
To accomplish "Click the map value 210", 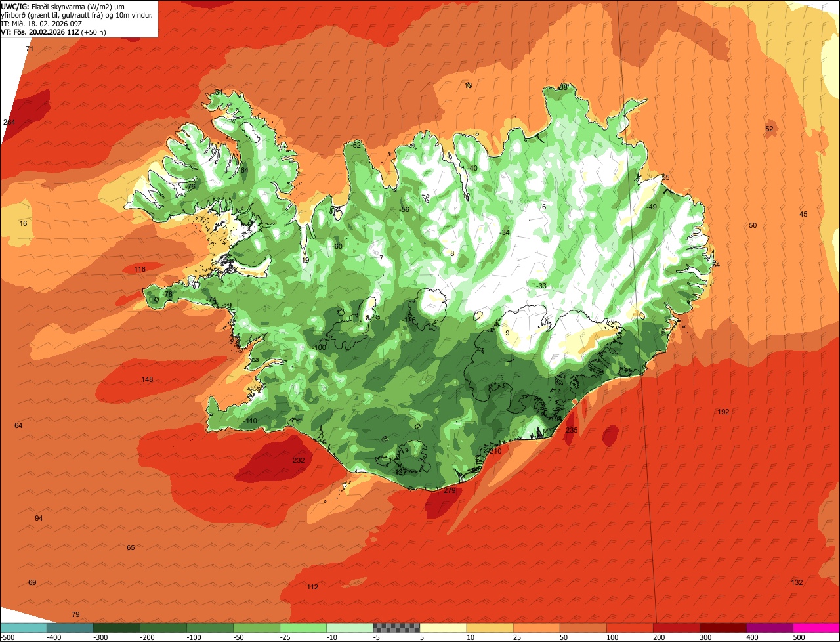I will coord(495,452).
